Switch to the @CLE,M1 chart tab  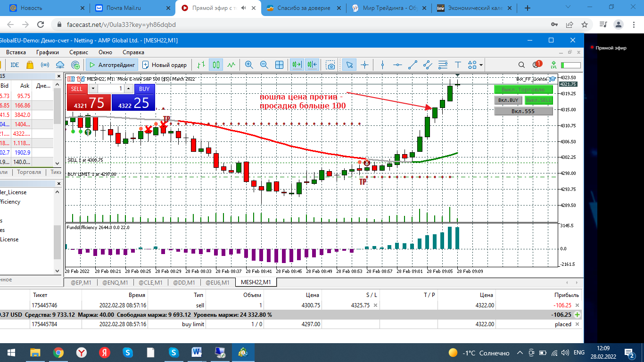point(150,282)
